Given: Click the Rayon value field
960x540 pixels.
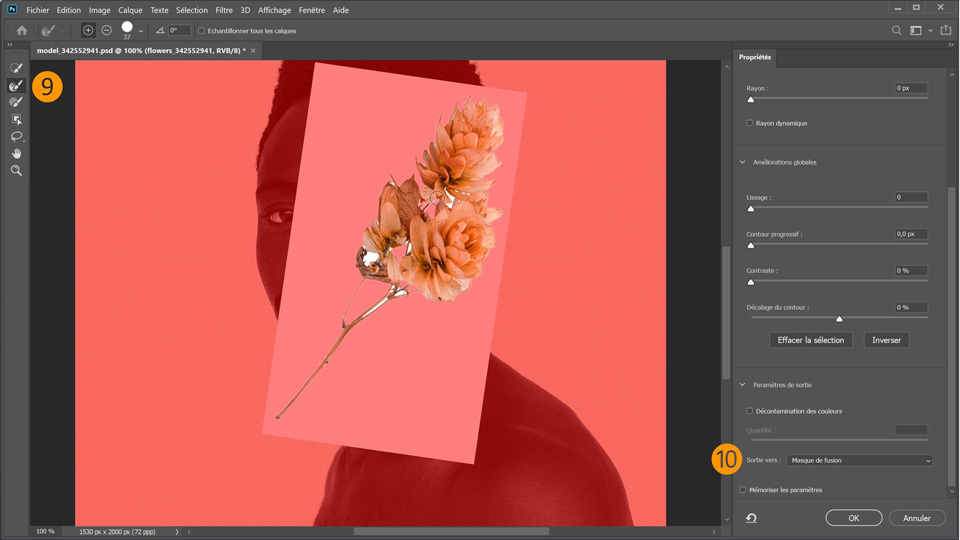Looking at the screenshot, I should 911,88.
